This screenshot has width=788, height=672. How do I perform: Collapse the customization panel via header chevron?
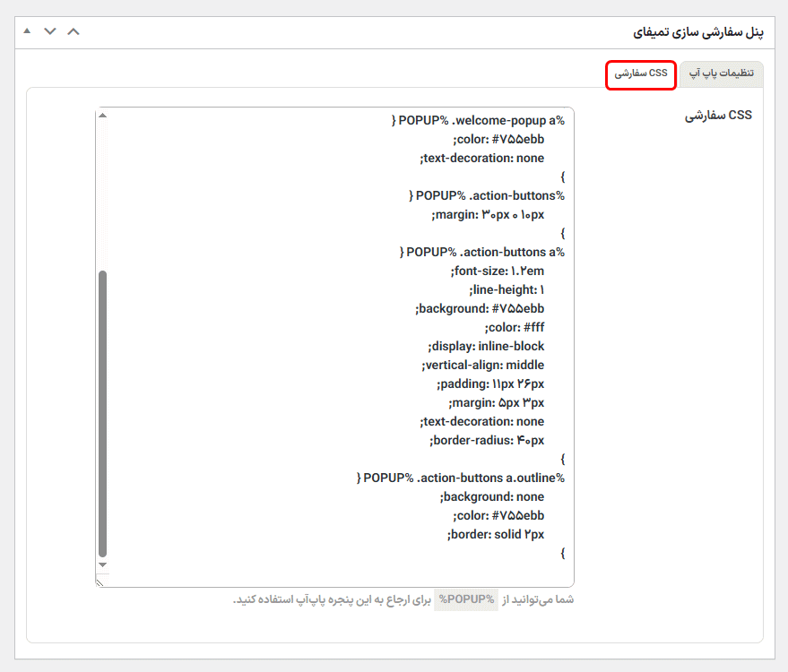pyautogui.click(x=50, y=31)
